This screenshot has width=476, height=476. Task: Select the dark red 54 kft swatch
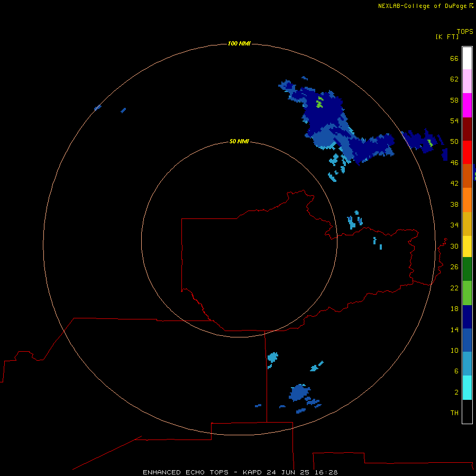click(x=467, y=129)
